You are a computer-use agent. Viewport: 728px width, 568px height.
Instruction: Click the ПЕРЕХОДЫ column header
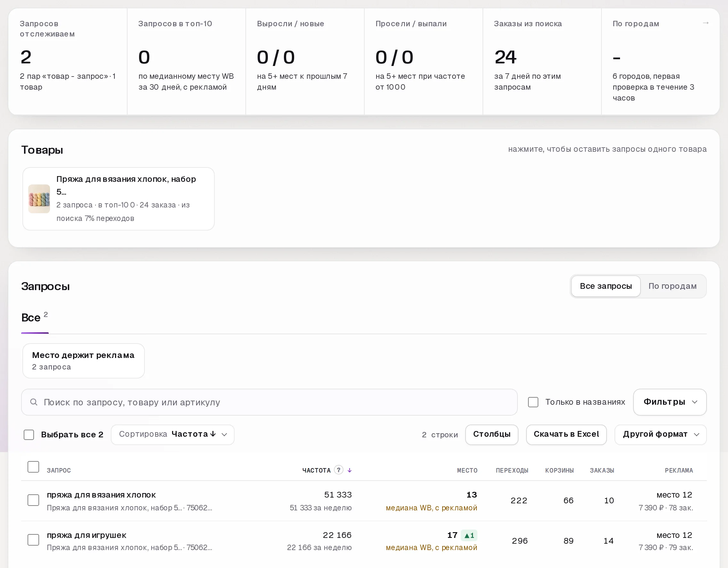(x=512, y=470)
